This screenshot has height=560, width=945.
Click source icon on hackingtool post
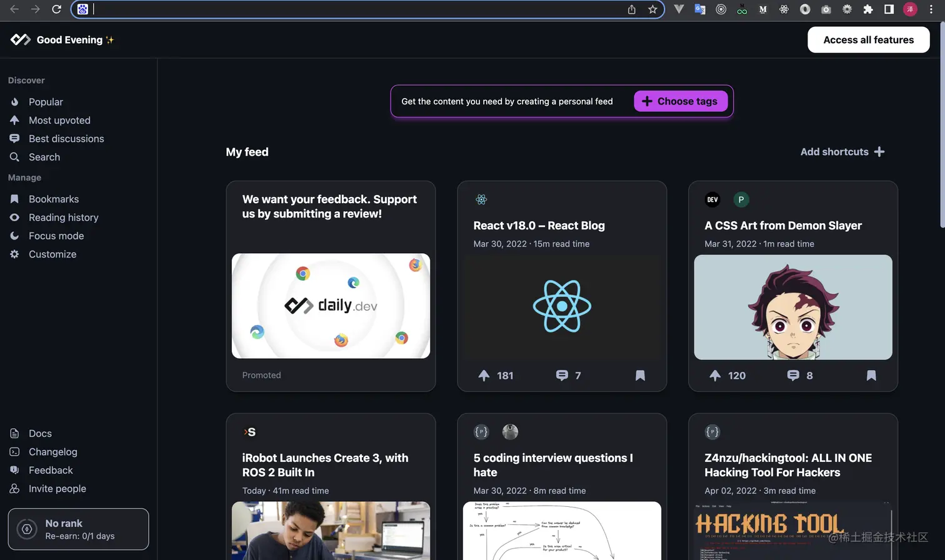pos(712,432)
